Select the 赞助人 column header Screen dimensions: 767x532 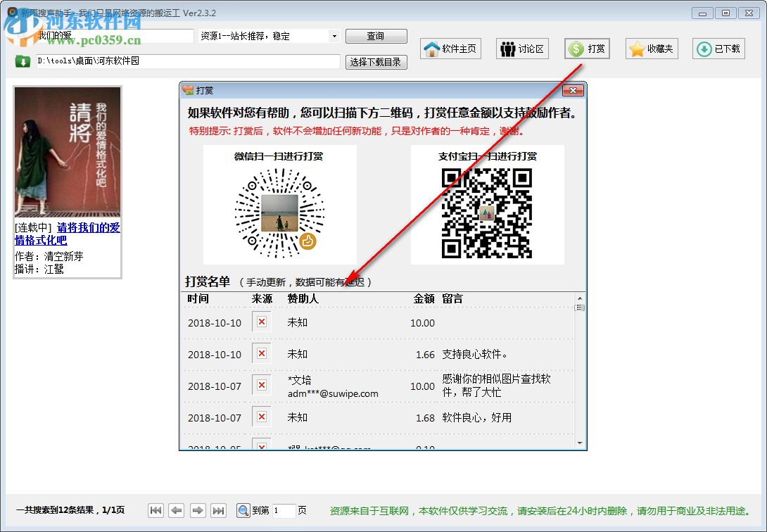coord(303,299)
